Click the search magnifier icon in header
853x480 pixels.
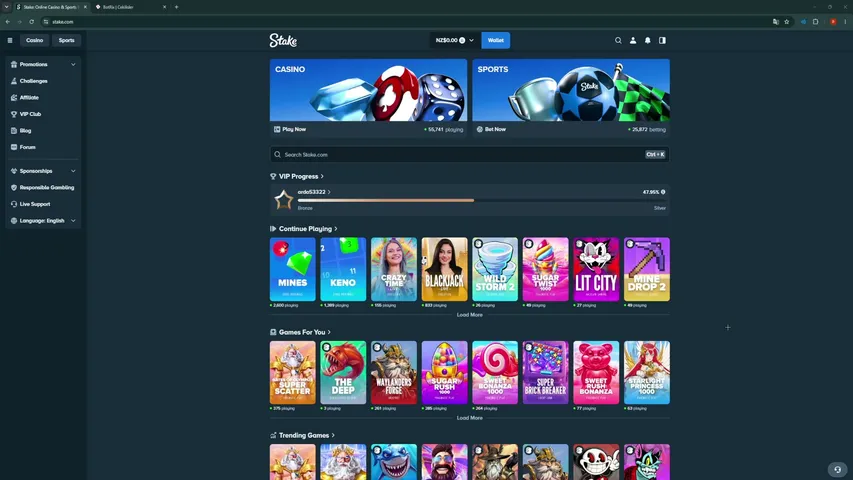point(618,40)
